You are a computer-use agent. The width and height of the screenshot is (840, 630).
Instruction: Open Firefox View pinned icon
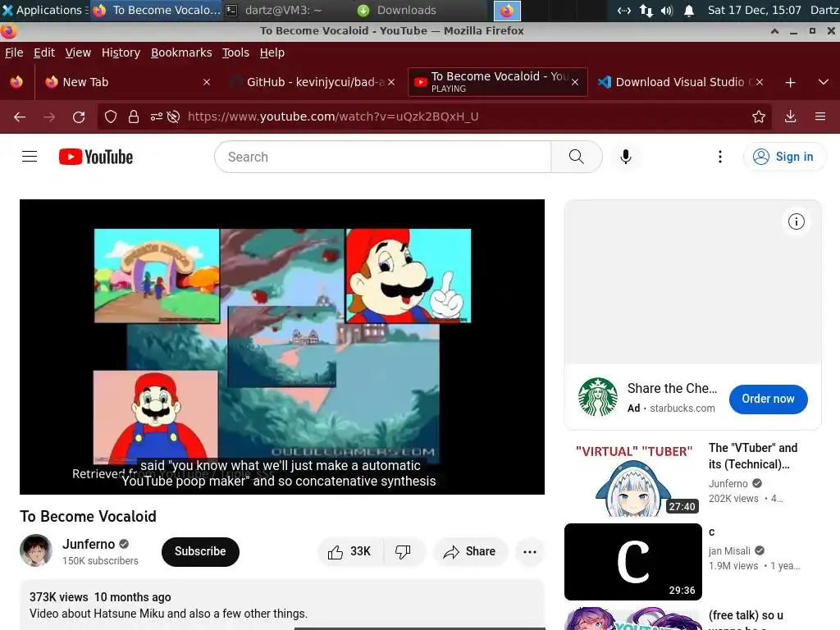pyautogui.click(x=16, y=82)
